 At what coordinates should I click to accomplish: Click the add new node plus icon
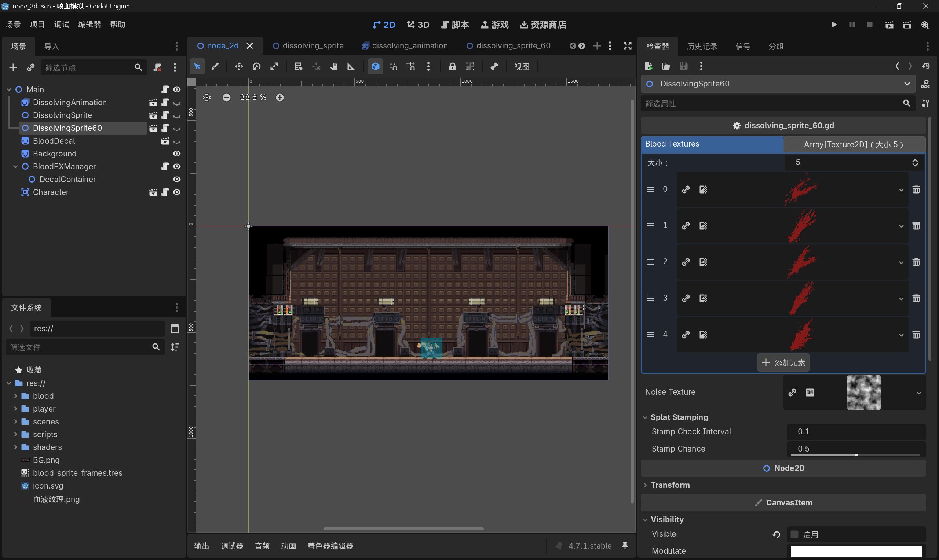(x=13, y=67)
